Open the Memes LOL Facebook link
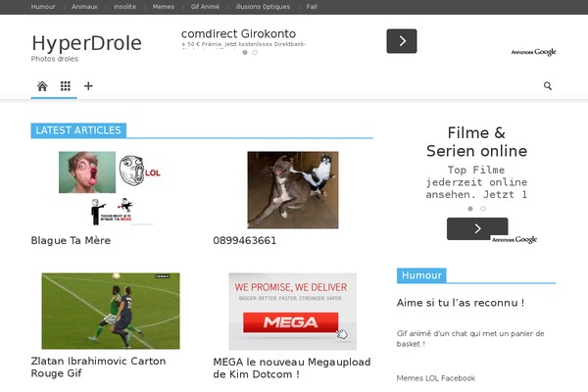This screenshot has width=588, height=392. click(x=436, y=378)
